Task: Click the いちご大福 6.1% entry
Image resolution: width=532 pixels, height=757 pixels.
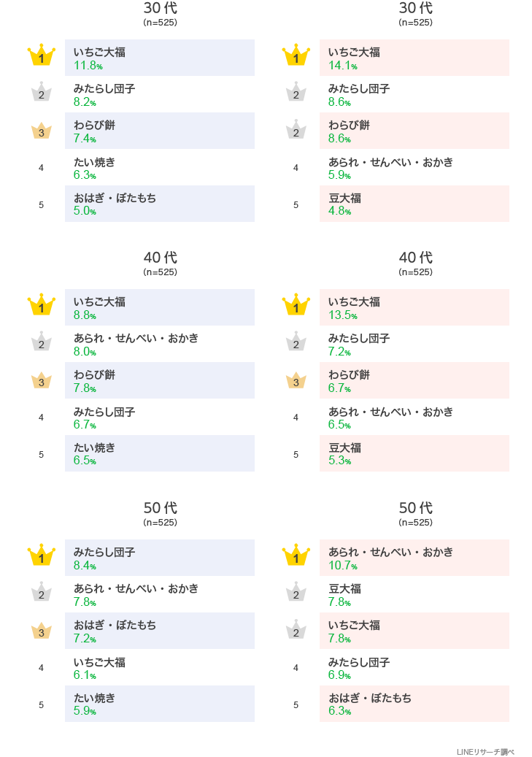Action: point(159,667)
